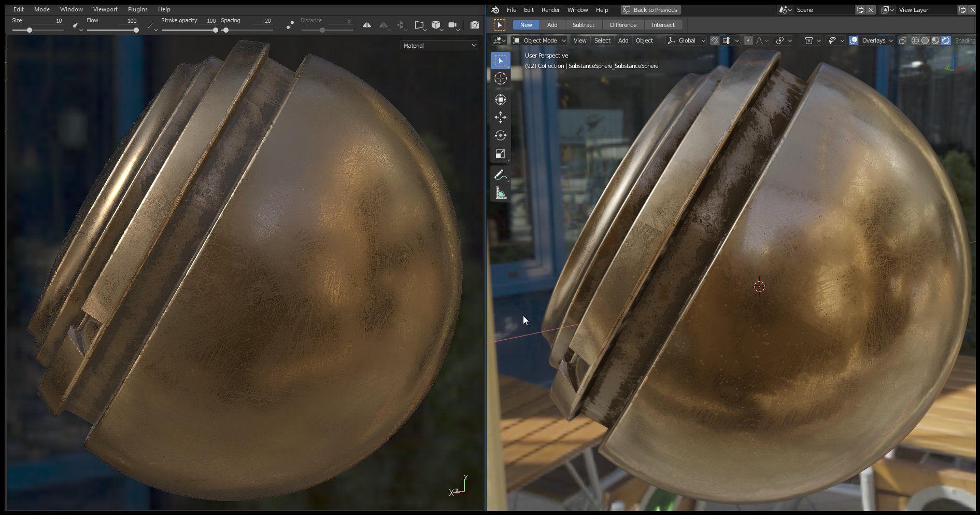Open the Object Mode dropdown
This screenshot has width=980, height=515.
click(x=539, y=40)
